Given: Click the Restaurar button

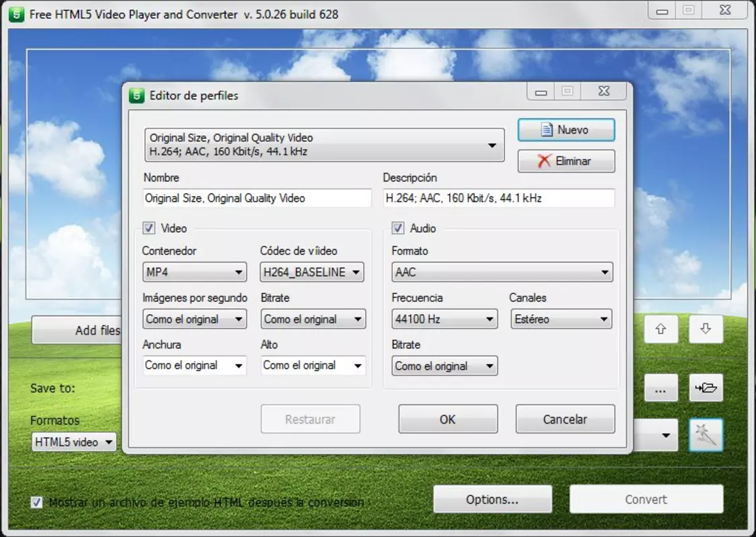Looking at the screenshot, I should pos(310,419).
